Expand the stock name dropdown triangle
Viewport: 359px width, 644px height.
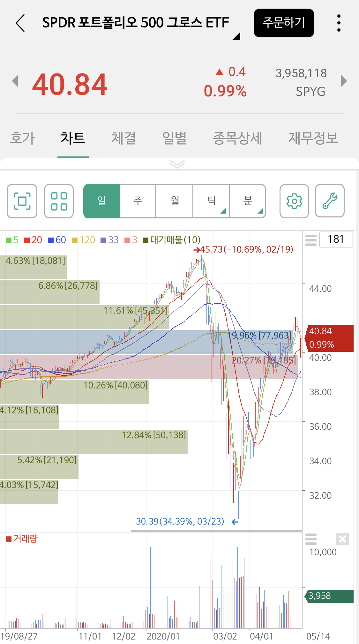pyautogui.click(x=236, y=36)
